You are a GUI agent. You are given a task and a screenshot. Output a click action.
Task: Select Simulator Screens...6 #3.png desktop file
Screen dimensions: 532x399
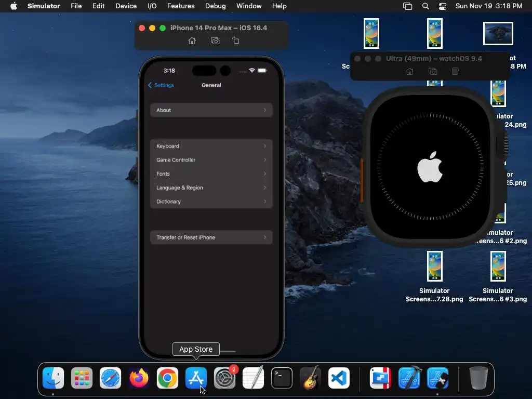[x=498, y=276]
